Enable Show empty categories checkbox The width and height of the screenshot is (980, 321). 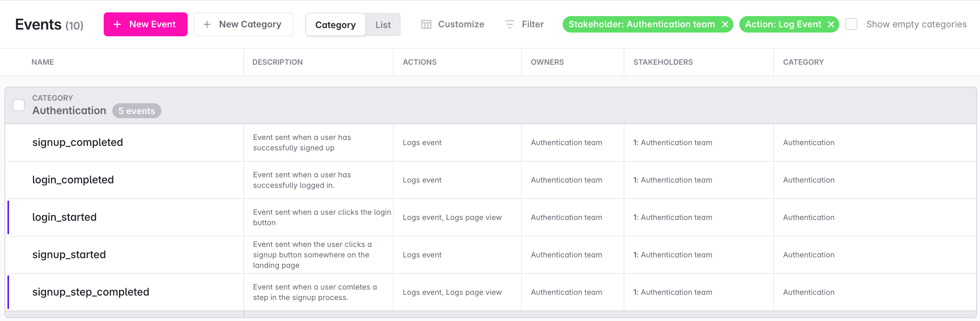(851, 24)
